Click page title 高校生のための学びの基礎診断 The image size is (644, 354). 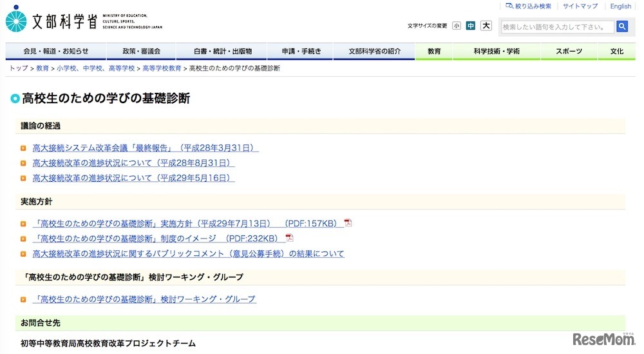[106, 98]
